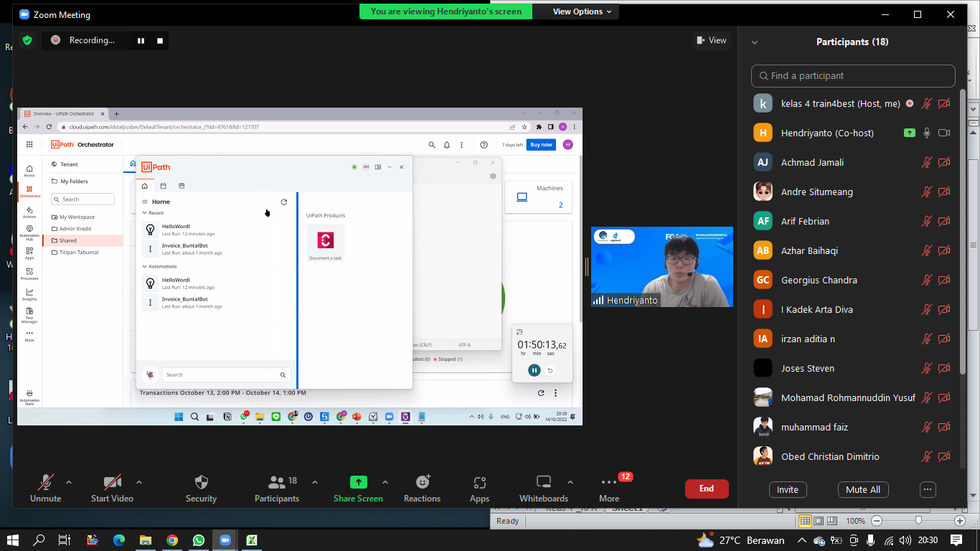The height and width of the screenshot is (551, 980).
Task: Click the Excel zoom slider in the status bar
Action: [x=918, y=521]
